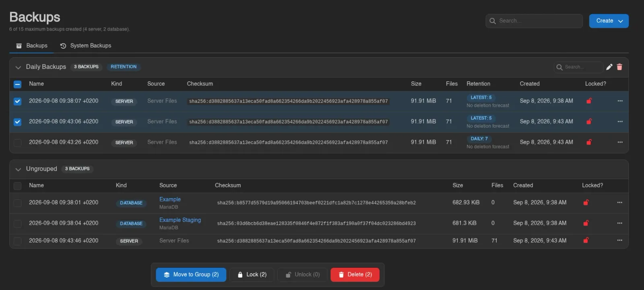Check the 09:43:26 backup checkbox
The height and width of the screenshot is (290, 644).
point(18,143)
